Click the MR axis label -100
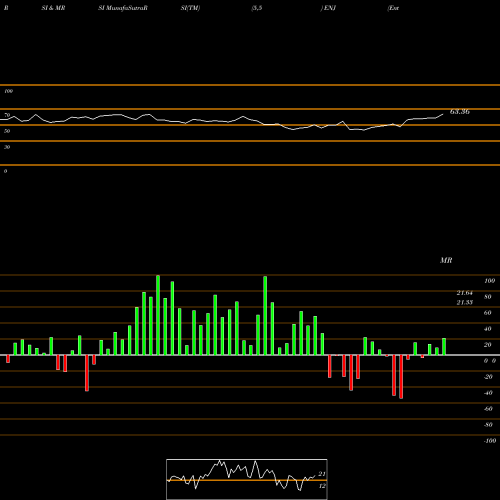The width and height of the screenshot is (500, 500). 490,441
